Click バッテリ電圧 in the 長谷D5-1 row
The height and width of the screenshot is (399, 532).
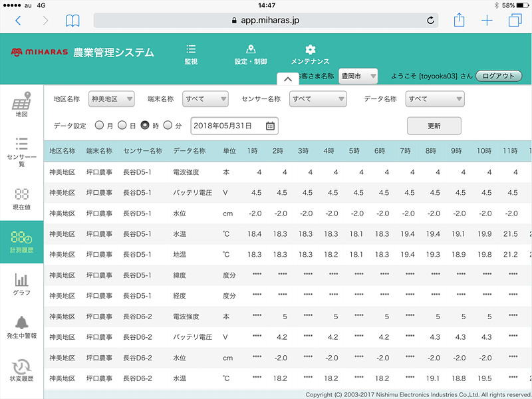click(x=192, y=193)
